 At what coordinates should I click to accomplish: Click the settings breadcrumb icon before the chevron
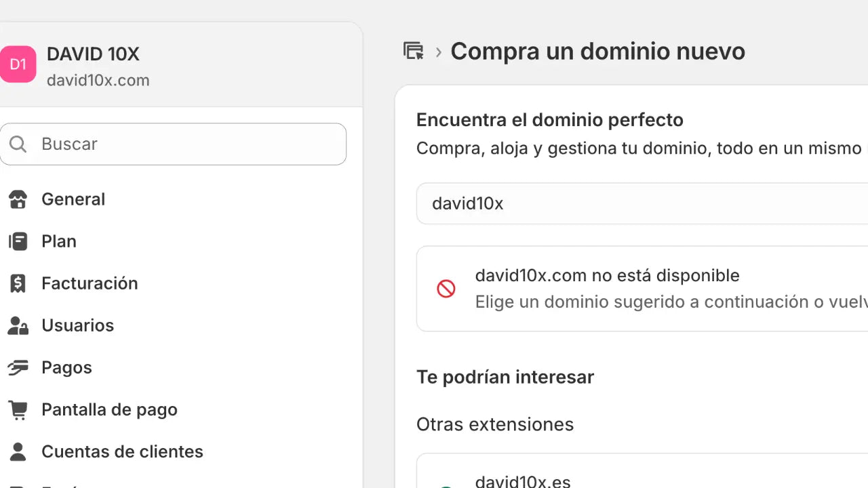click(x=414, y=51)
